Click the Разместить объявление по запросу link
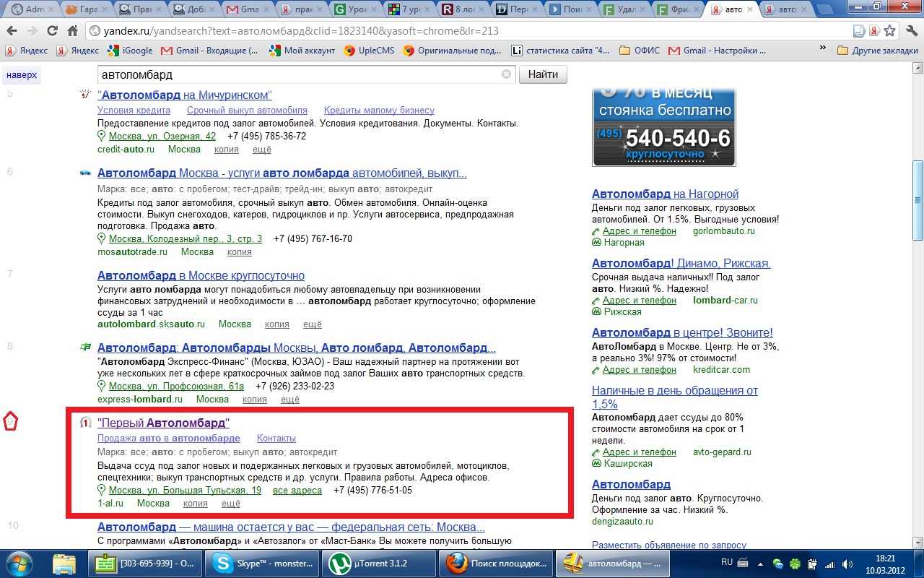Screen dimensions: 924x578 [x=669, y=545]
